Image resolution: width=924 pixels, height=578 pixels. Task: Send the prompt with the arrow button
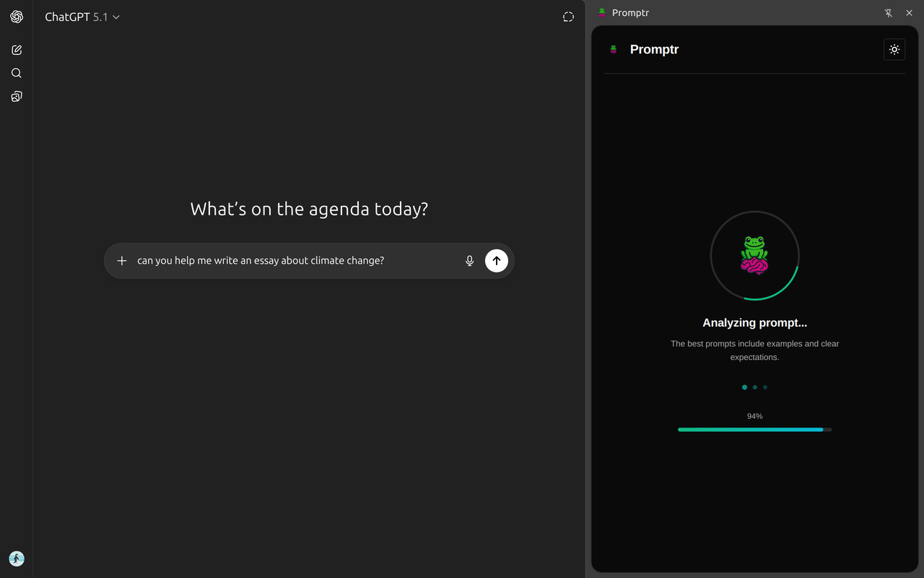(497, 261)
